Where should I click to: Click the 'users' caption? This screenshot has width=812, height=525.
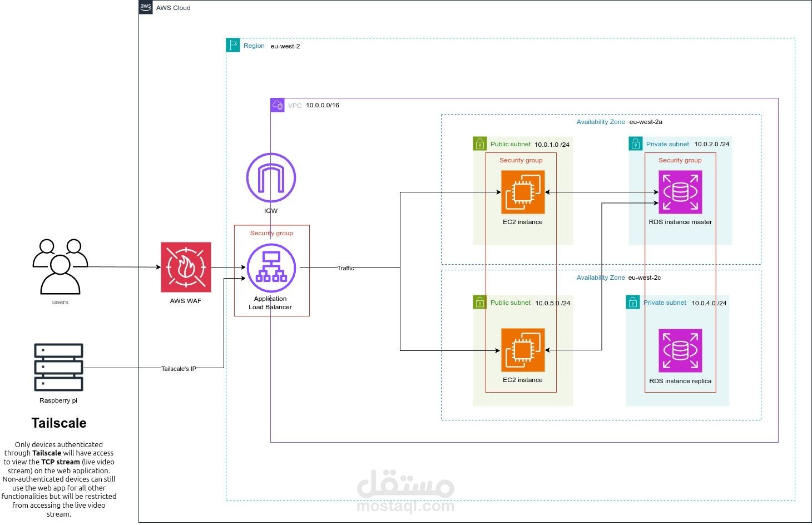pyautogui.click(x=60, y=302)
